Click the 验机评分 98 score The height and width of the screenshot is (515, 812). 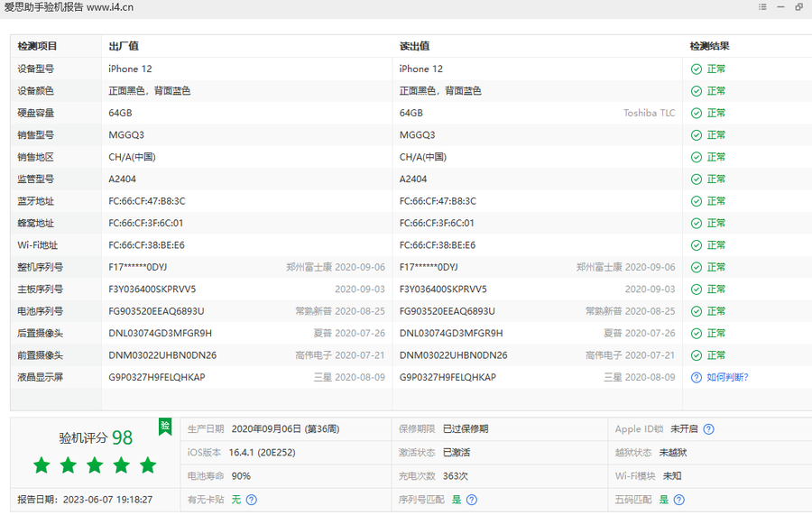[96, 438]
